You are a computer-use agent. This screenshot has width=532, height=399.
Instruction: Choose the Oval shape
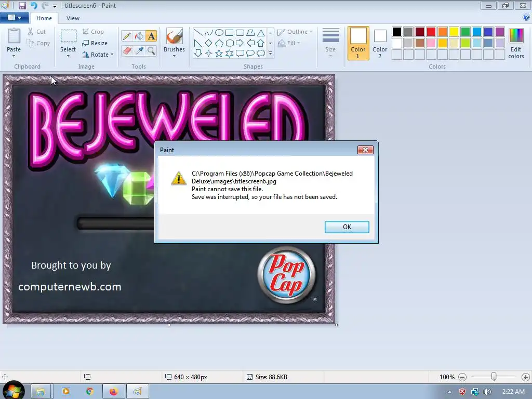coord(219,33)
